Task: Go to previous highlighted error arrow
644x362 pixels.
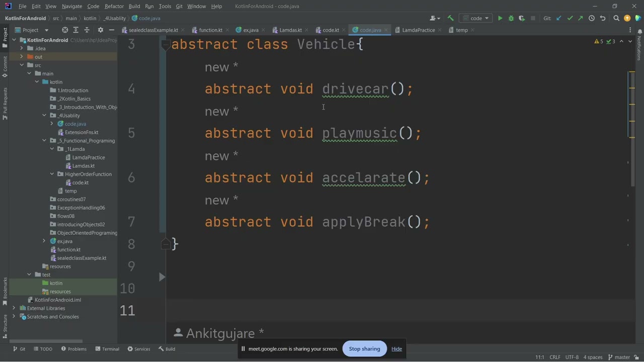Action: pos(621,41)
